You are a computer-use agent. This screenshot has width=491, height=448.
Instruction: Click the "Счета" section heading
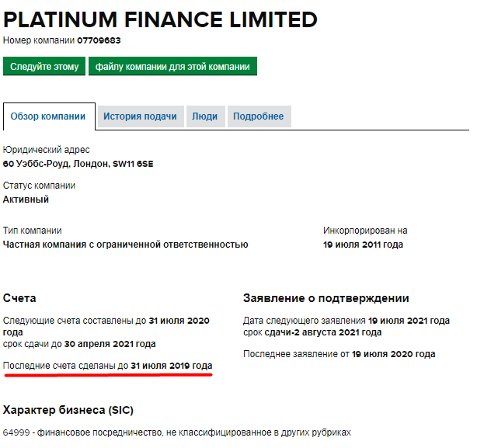pos(19,298)
